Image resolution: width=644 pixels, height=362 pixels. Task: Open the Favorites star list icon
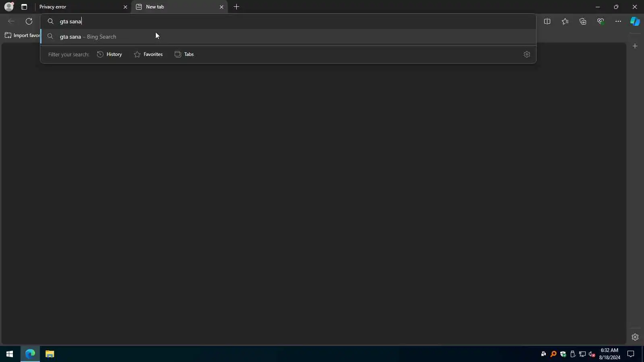tap(565, 21)
